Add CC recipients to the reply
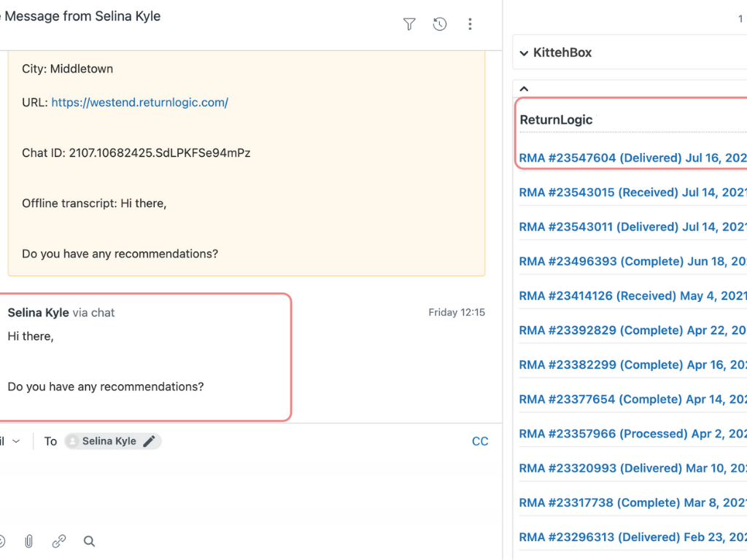 (x=480, y=441)
